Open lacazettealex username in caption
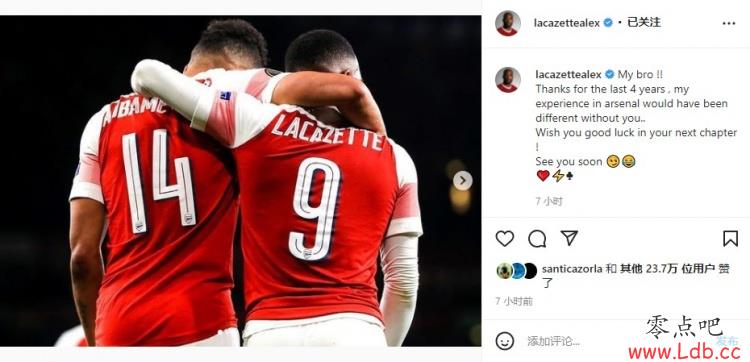The width and height of the screenshot is (750, 362). (568, 75)
